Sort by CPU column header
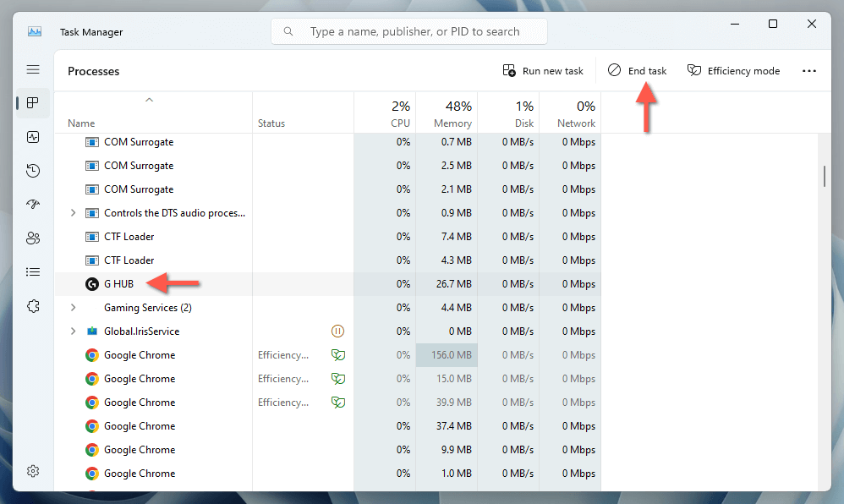This screenshot has height=504, width=844. [x=385, y=113]
